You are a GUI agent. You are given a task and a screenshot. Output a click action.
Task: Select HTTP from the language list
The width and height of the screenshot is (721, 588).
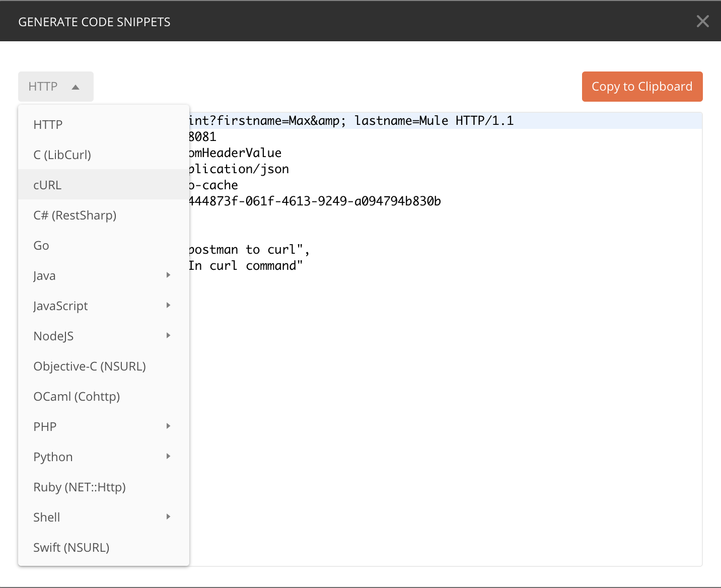point(48,125)
